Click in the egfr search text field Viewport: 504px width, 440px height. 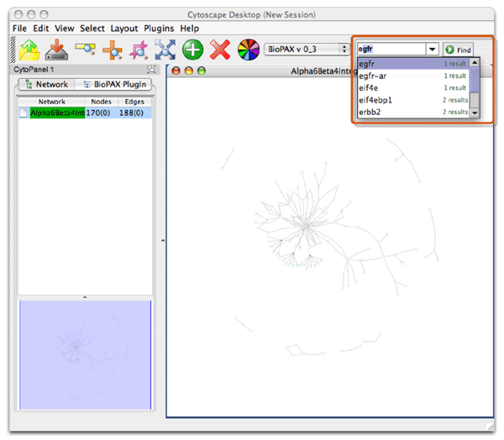(391, 50)
